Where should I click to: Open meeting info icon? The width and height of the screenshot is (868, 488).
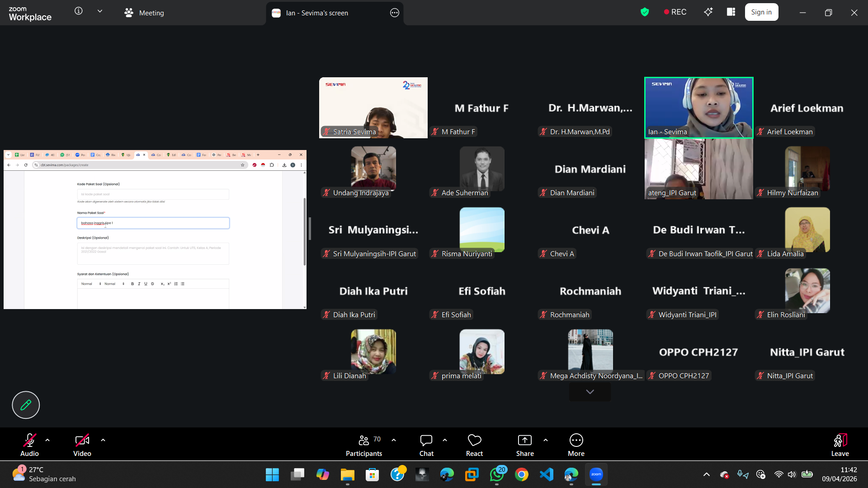coord(79,11)
